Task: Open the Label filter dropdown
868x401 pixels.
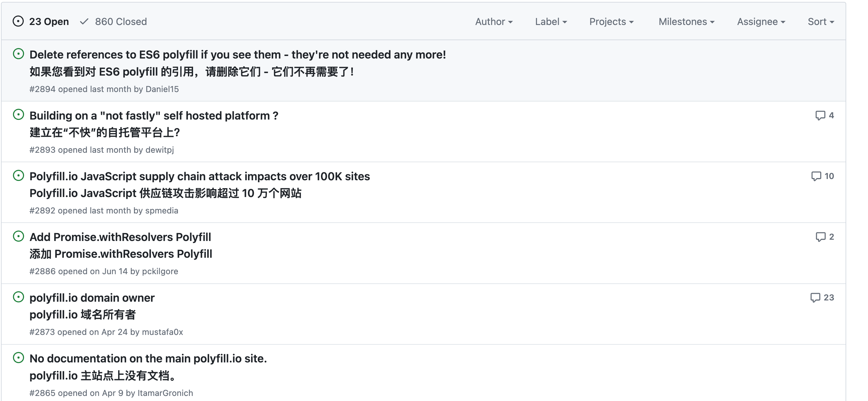Action: coord(551,22)
